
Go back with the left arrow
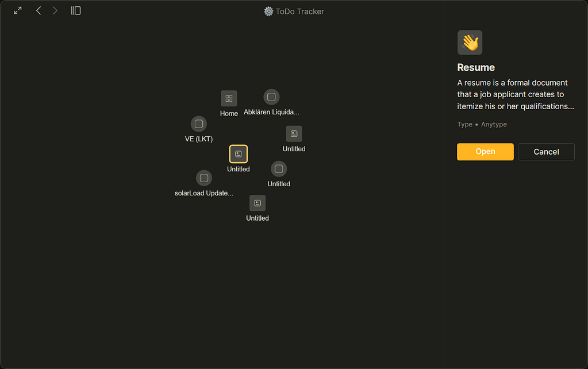point(39,11)
